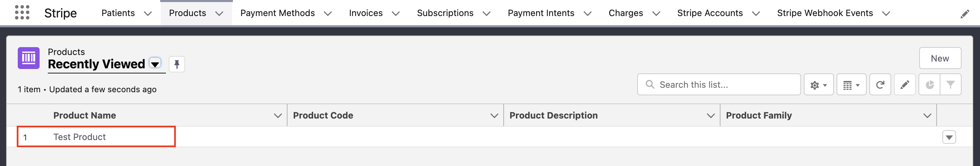Click the edit navigation bar pencil
980x166 pixels.
[x=964, y=14]
